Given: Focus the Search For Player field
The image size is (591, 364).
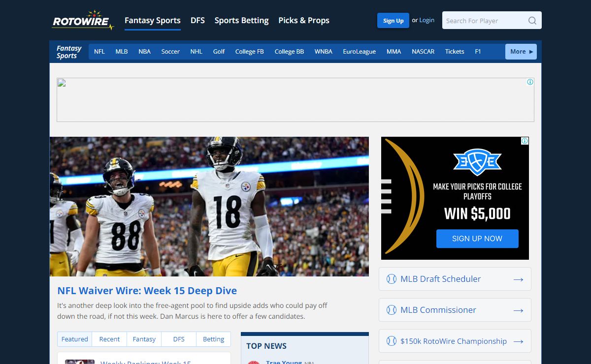Looking at the screenshot, I should click(x=485, y=21).
